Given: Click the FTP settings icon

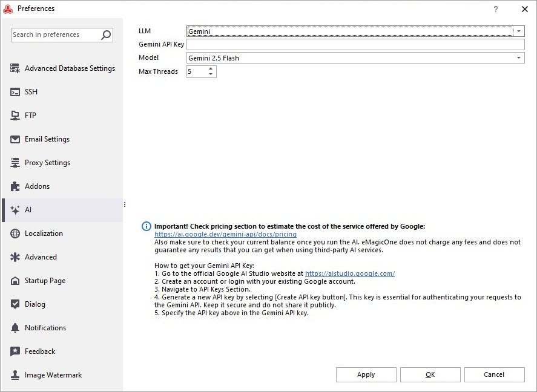Looking at the screenshot, I should [x=15, y=116].
